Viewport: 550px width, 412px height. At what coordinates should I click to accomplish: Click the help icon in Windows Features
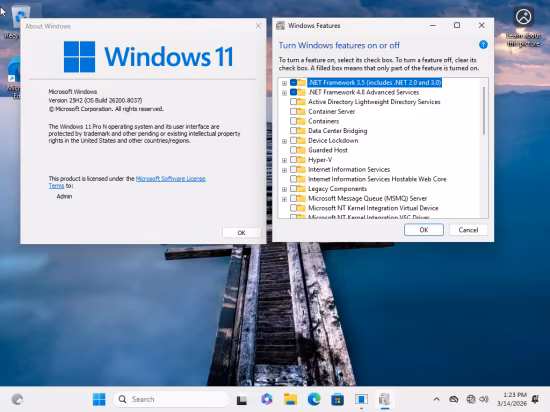pos(483,45)
